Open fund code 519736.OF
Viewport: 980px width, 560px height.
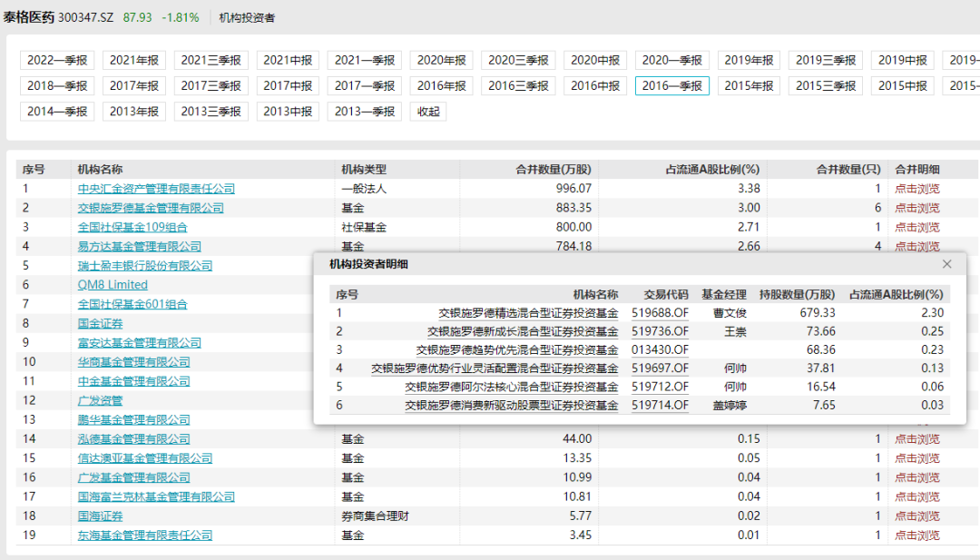point(660,331)
